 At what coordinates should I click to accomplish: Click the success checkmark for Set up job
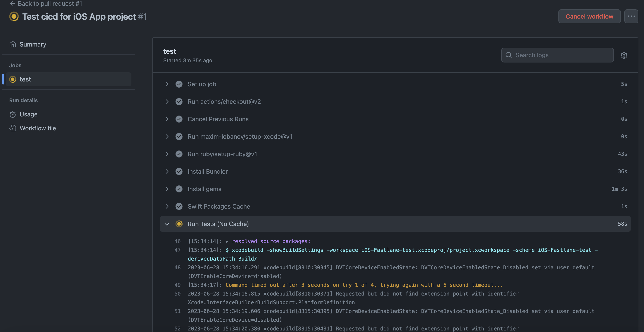pyautogui.click(x=179, y=84)
